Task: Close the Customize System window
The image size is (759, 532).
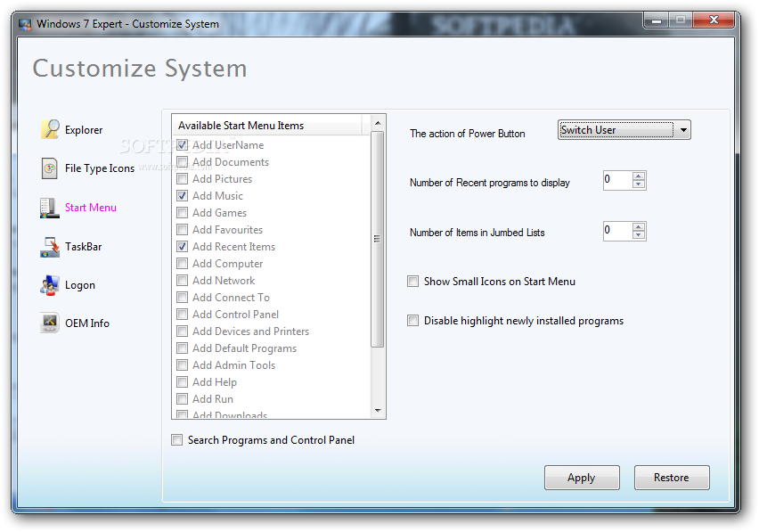Action: (714, 20)
